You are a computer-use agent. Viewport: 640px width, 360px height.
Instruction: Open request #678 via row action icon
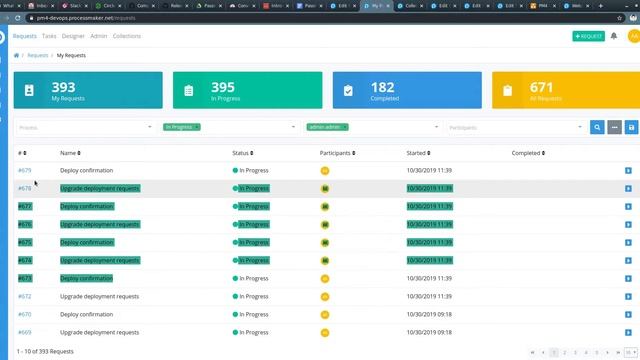[x=628, y=189]
